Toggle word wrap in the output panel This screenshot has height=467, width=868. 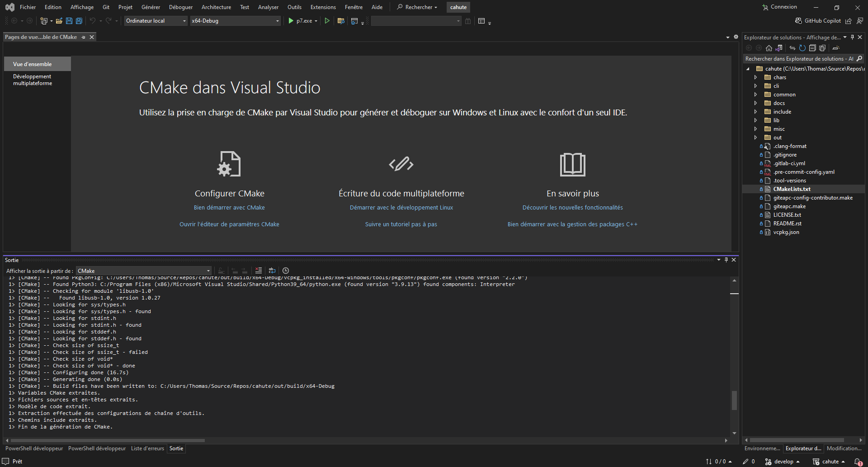(272, 271)
